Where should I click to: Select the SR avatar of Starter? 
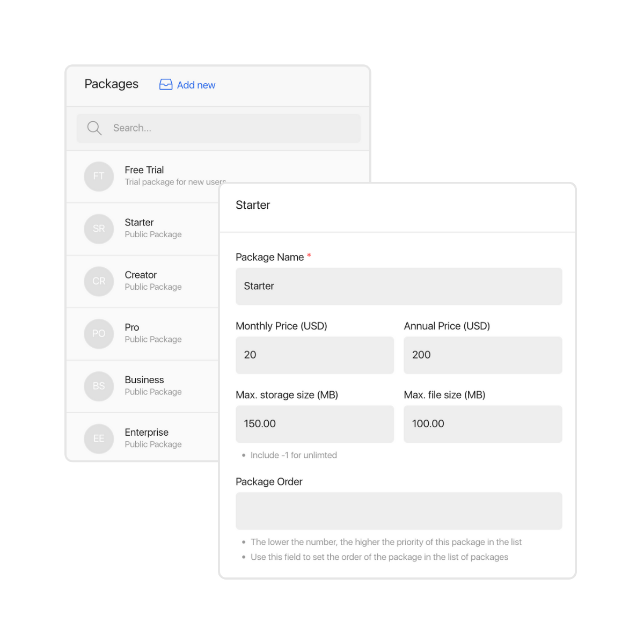click(x=99, y=229)
